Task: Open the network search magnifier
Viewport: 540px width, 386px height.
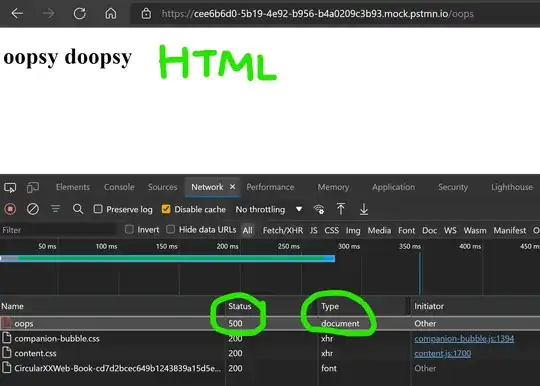Action: [x=78, y=209]
